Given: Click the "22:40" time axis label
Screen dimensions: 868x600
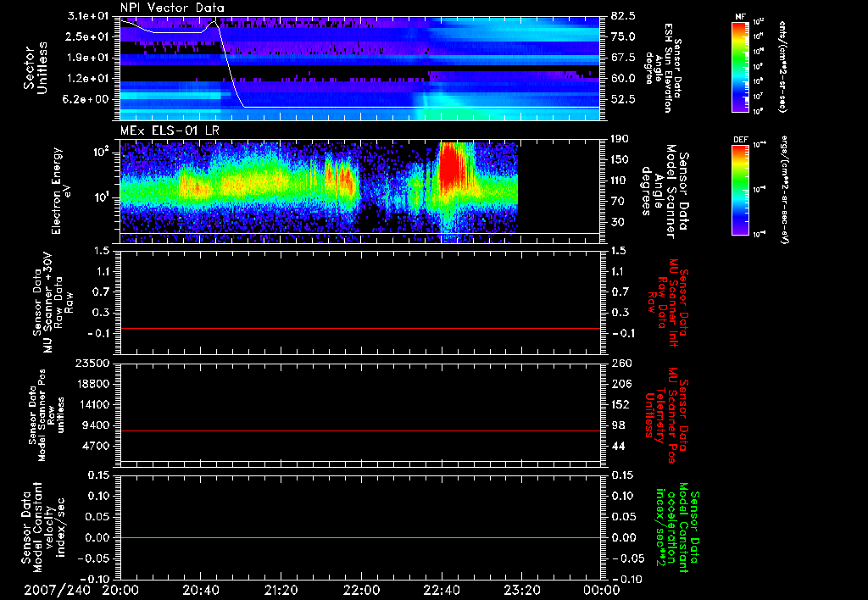Looking at the screenshot, I should point(442,590).
